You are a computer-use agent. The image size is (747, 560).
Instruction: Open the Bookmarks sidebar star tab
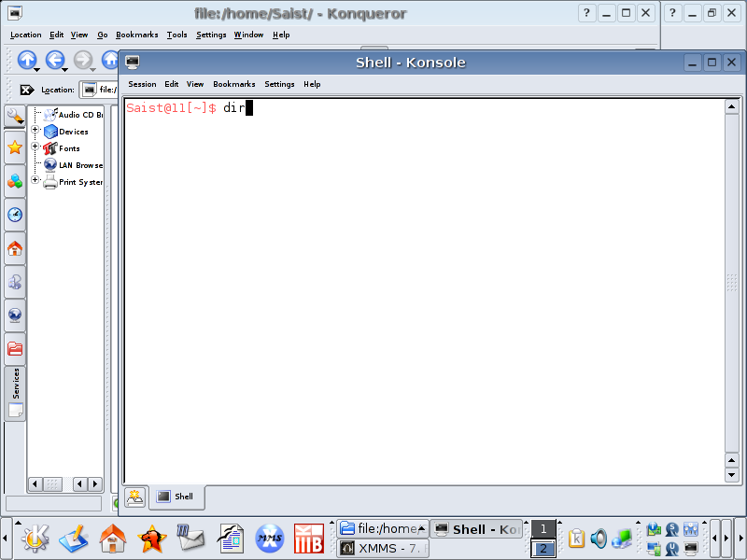15,147
